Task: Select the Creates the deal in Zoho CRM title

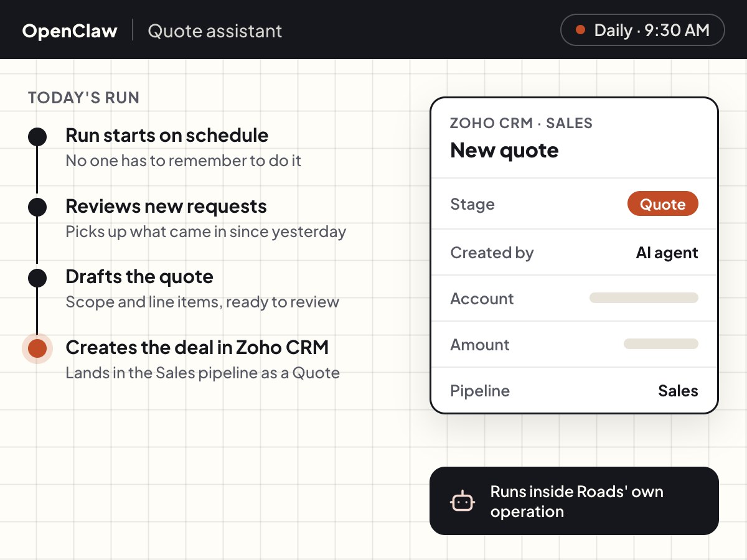Action: [x=197, y=347]
